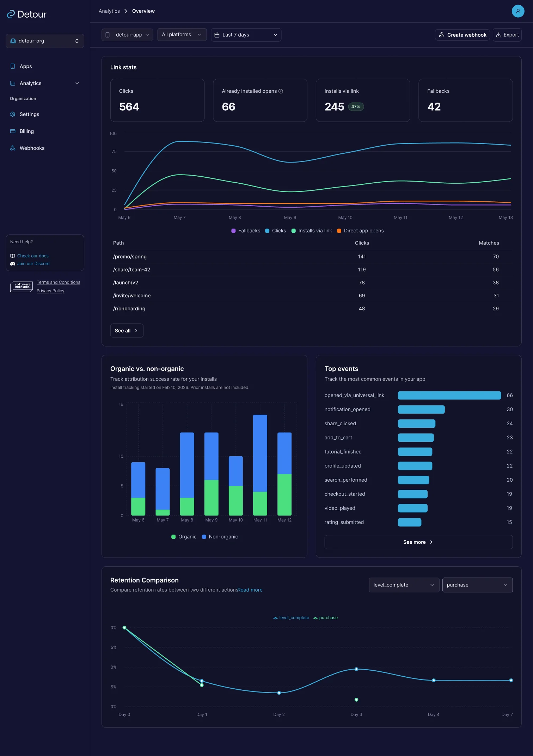Image resolution: width=533 pixels, height=756 pixels.
Task: Click the Fallbacks stat card showing 42
Action: [x=466, y=100]
